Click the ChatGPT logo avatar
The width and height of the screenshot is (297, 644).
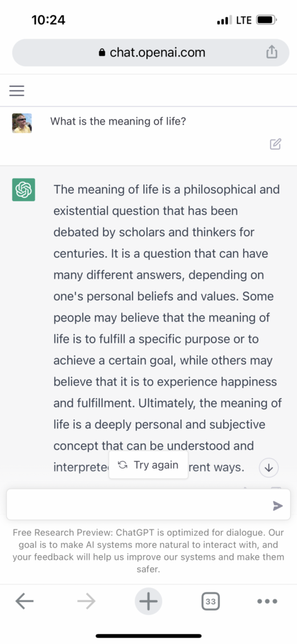pyautogui.click(x=23, y=190)
